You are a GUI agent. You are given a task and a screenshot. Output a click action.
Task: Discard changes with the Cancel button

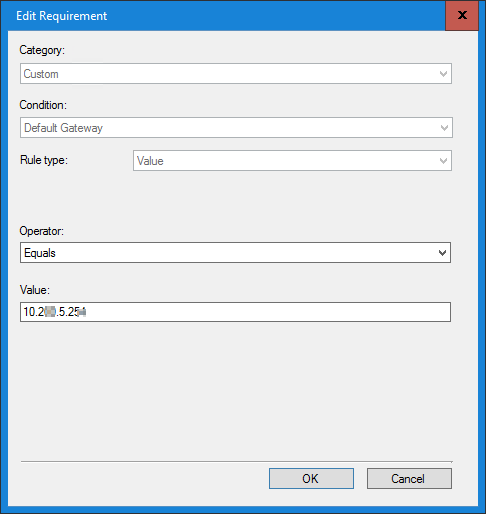(x=409, y=479)
